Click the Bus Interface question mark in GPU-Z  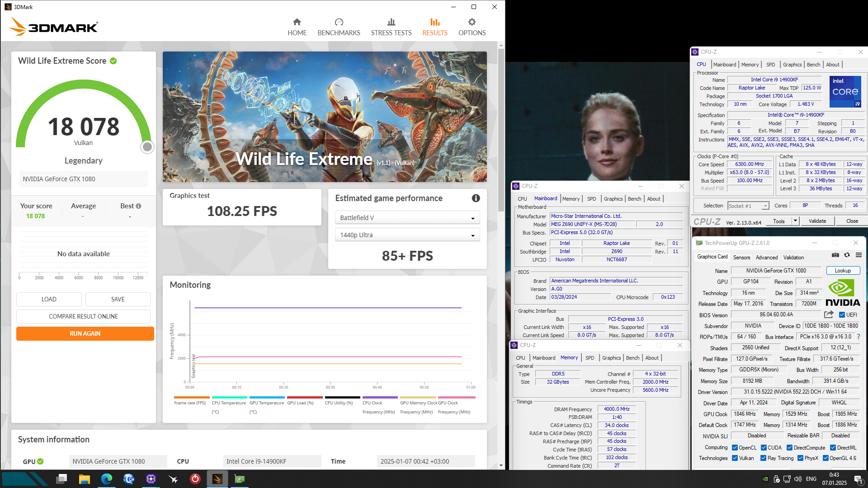[859, 337]
